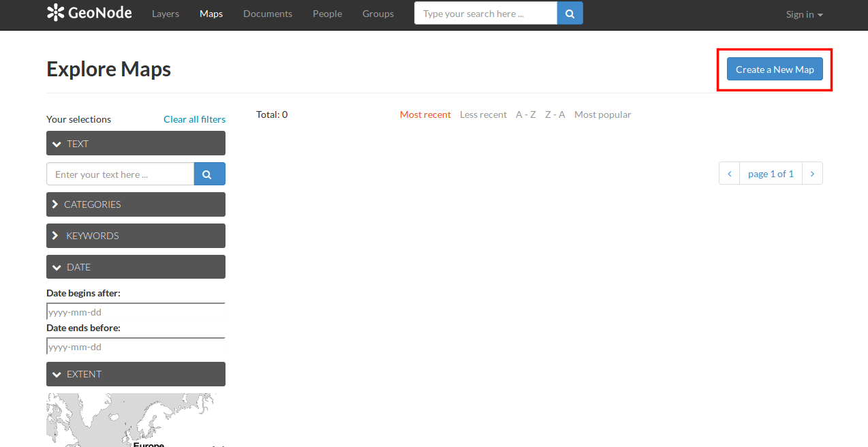The width and height of the screenshot is (868, 447).
Task: Click the top navbar search magnifier button
Action: (570, 14)
